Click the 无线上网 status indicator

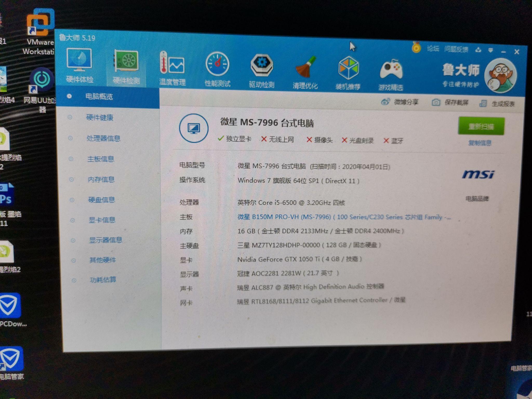tap(277, 139)
